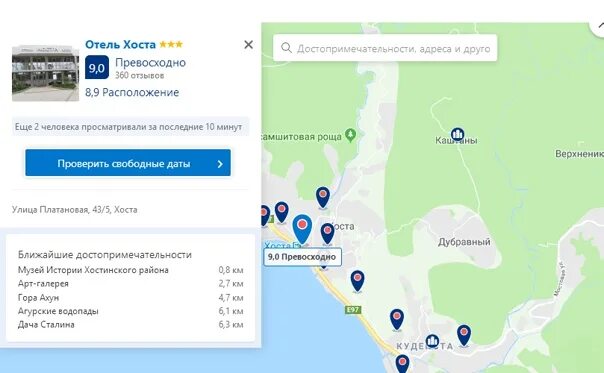Click the E97 road shield on map

pyautogui.click(x=353, y=309)
